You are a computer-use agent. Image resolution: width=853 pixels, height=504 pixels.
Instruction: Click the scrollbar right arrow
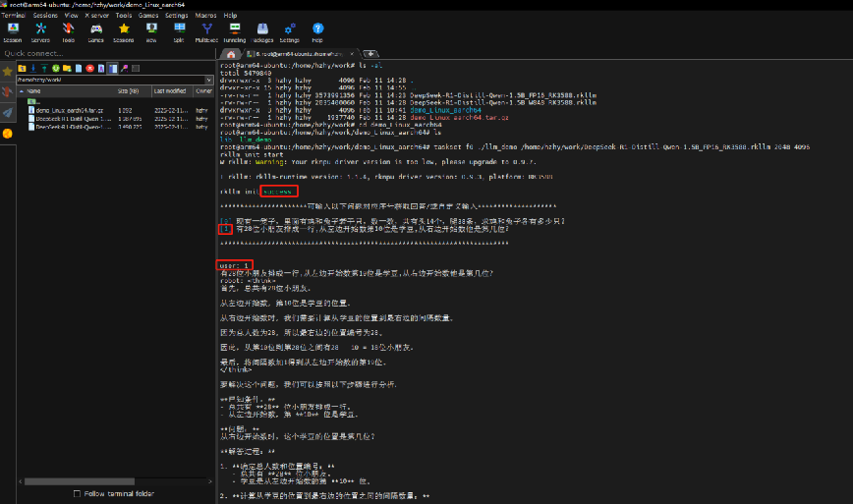(x=210, y=481)
